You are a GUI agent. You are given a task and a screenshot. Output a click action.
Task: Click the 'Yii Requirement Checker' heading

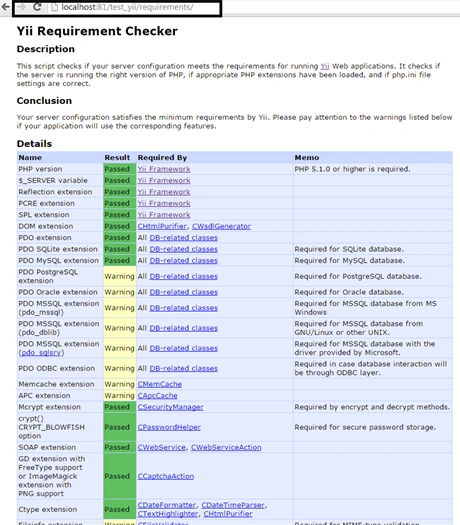(97, 31)
